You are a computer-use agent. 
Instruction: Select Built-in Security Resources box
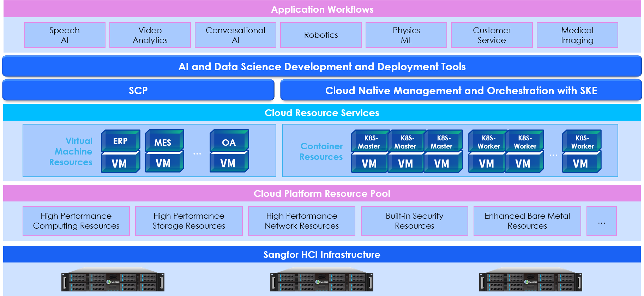(x=415, y=221)
